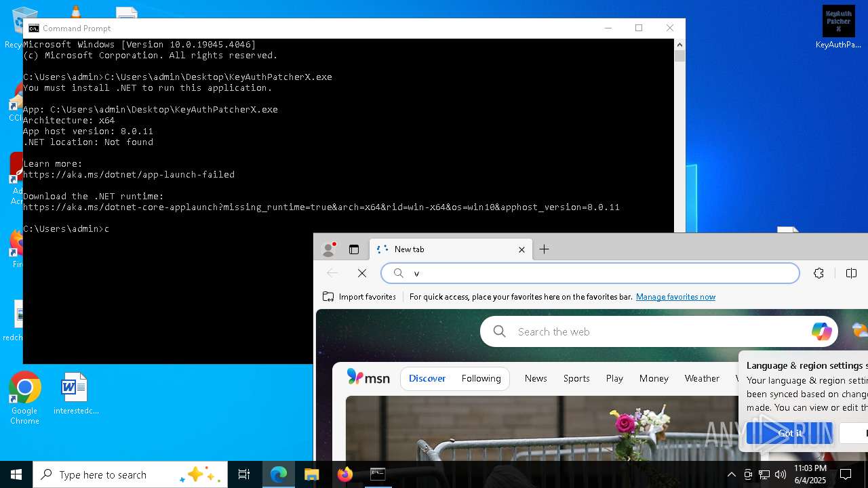
Task: Open Money section on MSN
Action: [x=654, y=378]
